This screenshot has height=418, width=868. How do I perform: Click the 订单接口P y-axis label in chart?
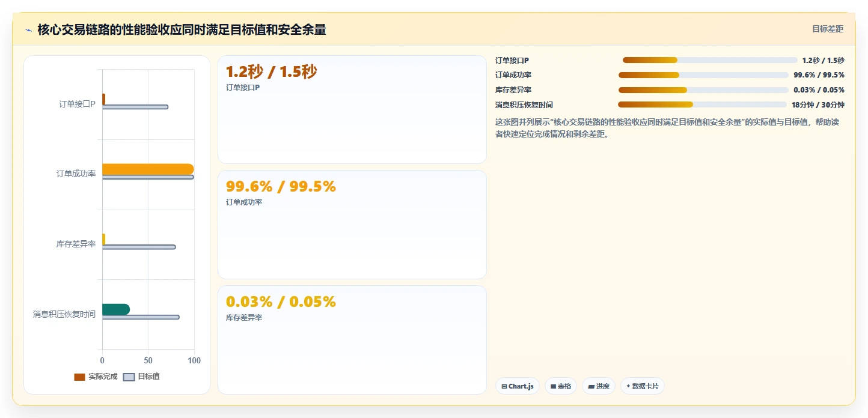(x=77, y=104)
